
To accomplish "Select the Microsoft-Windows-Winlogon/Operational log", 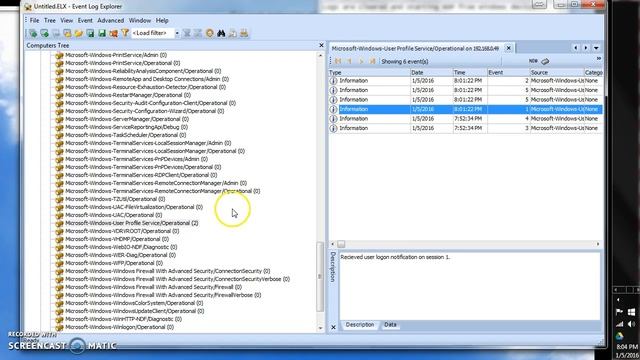I will pyautogui.click(x=119, y=327).
